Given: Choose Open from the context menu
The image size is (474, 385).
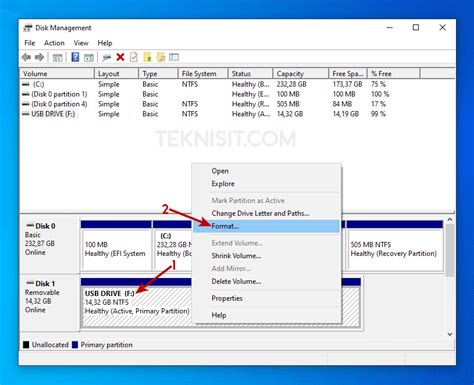Looking at the screenshot, I should coord(266,171).
